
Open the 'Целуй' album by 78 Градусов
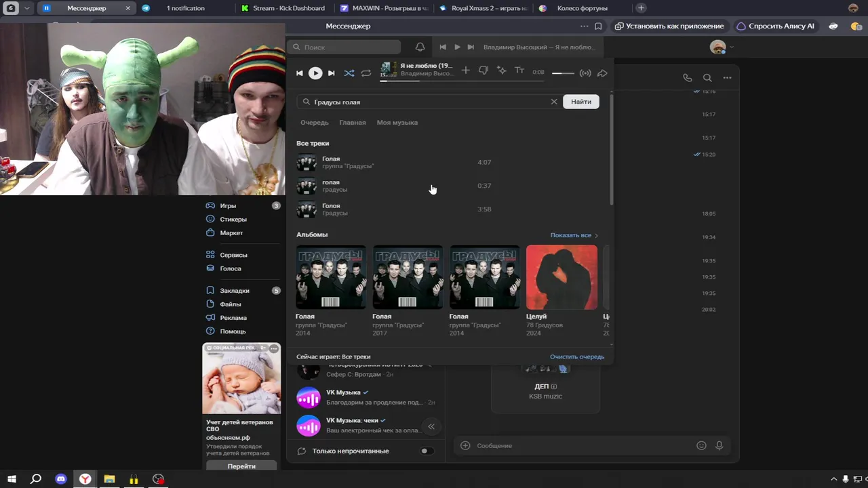pyautogui.click(x=562, y=277)
